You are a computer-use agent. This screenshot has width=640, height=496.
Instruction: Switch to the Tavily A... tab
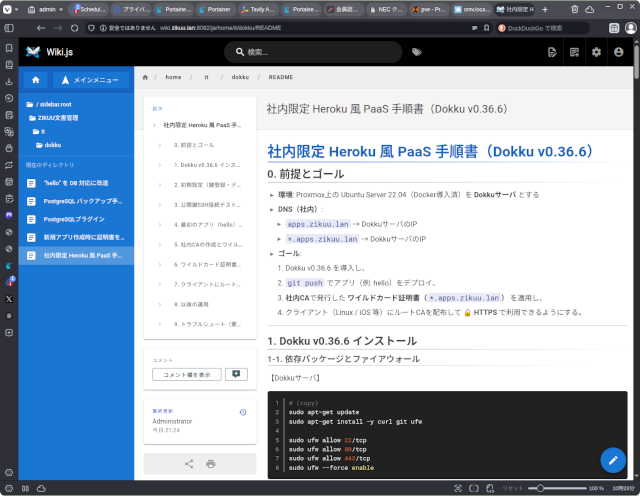click(258, 9)
